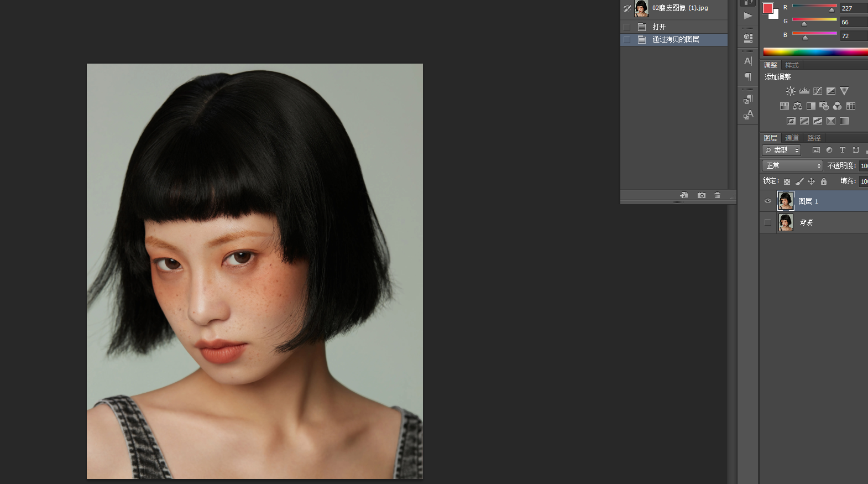Click the white background color swatch
Screen dimensions: 868x484
click(x=775, y=15)
